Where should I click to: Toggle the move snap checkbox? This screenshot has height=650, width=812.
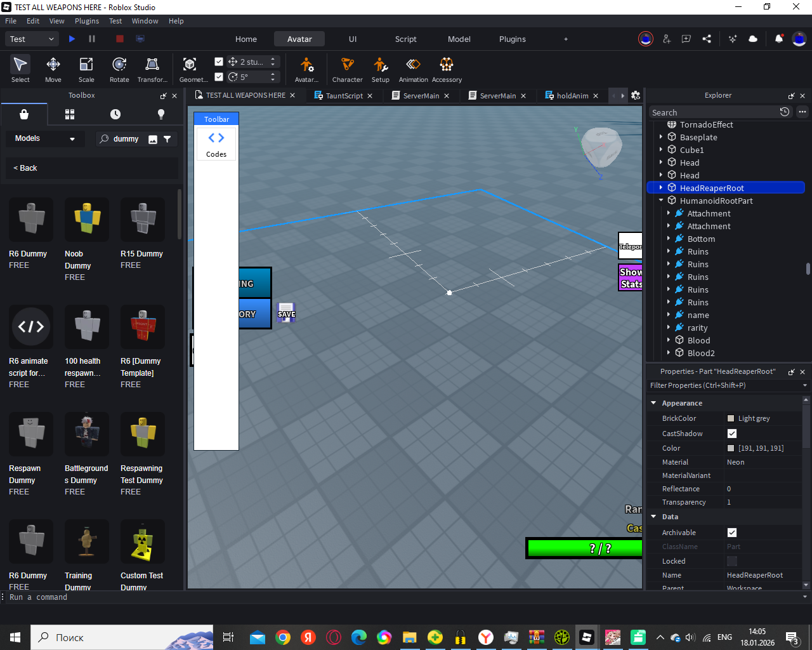tap(219, 62)
